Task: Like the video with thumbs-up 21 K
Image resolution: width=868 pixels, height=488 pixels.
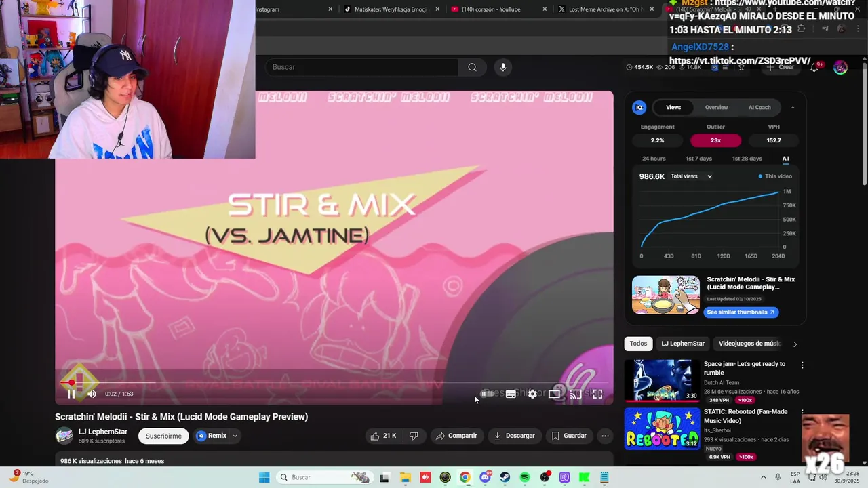Action: [x=383, y=436]
